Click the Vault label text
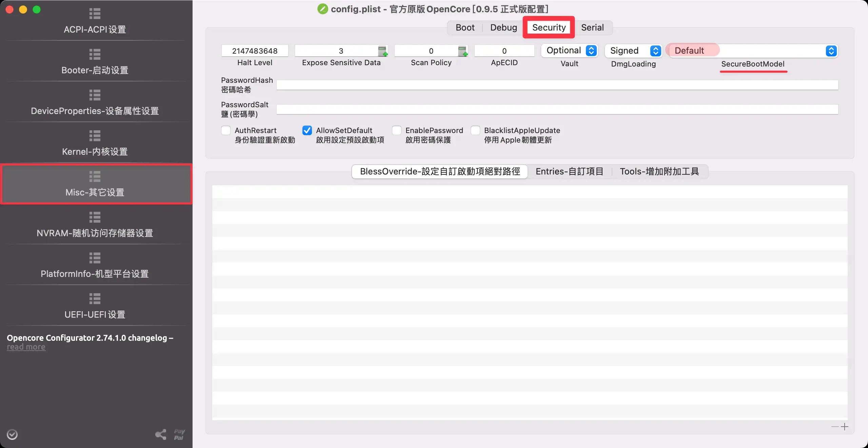This screenshot has height=448, width=868. click(x=569, y=63)
